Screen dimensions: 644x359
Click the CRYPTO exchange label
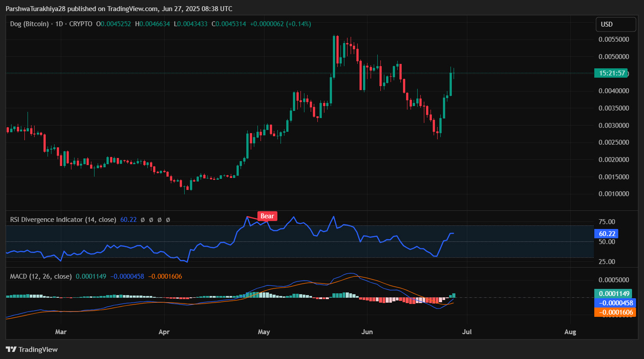tap(80, 24)
